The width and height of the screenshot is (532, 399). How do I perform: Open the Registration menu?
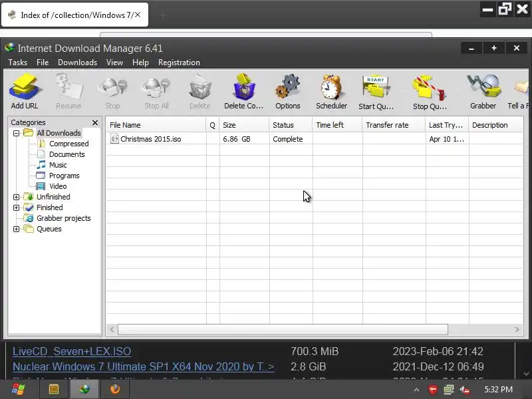tap(179, 63)
